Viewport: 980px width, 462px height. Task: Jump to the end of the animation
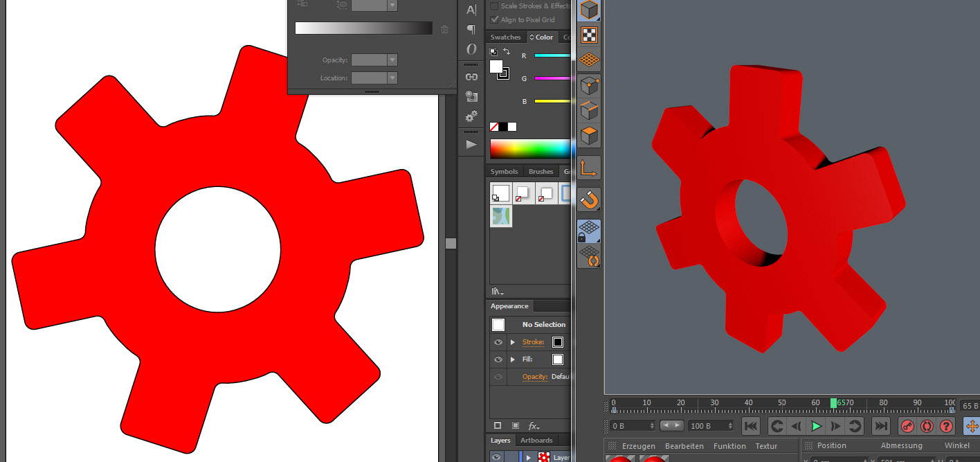pyautogui.click(x=880, y=426)
